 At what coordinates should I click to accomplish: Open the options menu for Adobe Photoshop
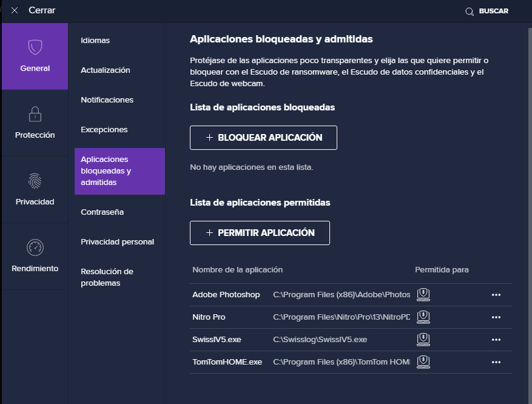(x=496, y=295)
